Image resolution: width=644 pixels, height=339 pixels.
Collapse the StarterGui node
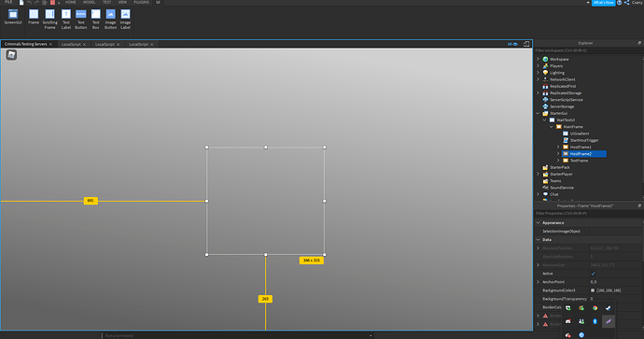539,113
